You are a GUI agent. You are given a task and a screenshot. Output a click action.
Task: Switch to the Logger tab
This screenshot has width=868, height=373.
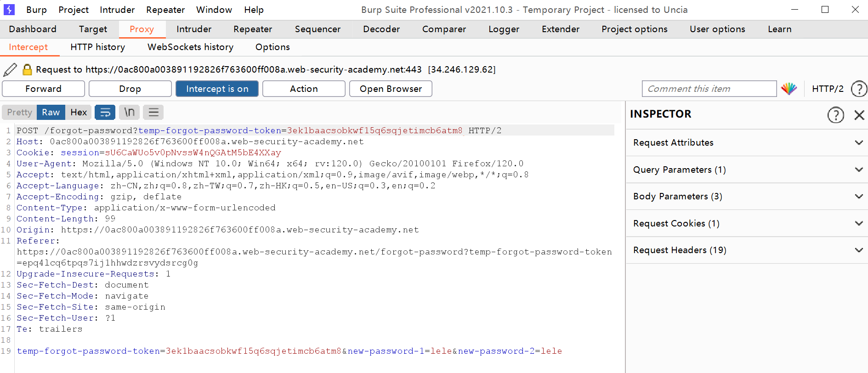(x=504, y=29)
